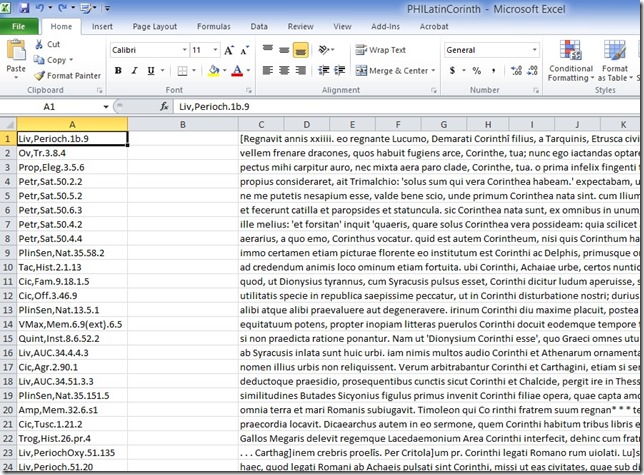Screen dimensions: 644x475
Task: Switch to the Formulas ribbon tab
Action: [x=211, y=27]
